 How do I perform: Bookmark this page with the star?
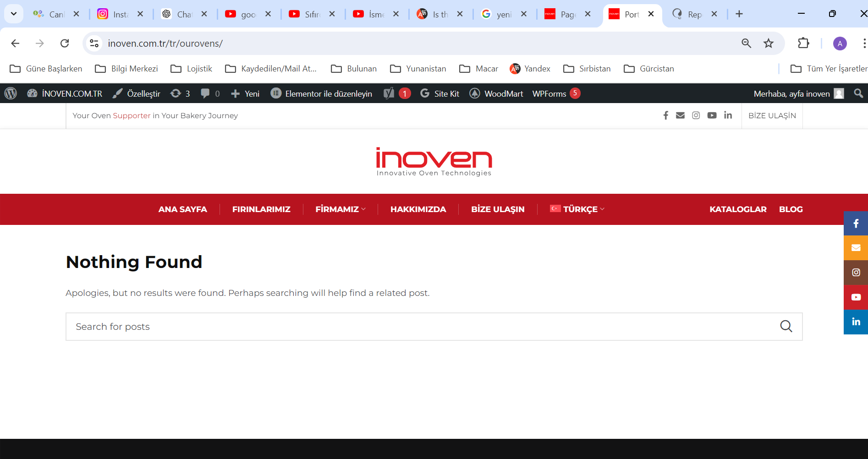769,44
